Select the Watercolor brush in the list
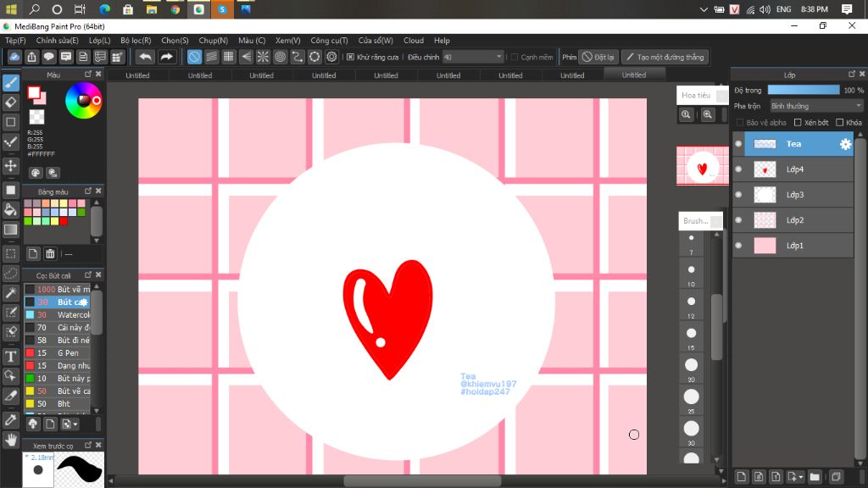This screenshot has height=488, width=868. pos(57,315)
